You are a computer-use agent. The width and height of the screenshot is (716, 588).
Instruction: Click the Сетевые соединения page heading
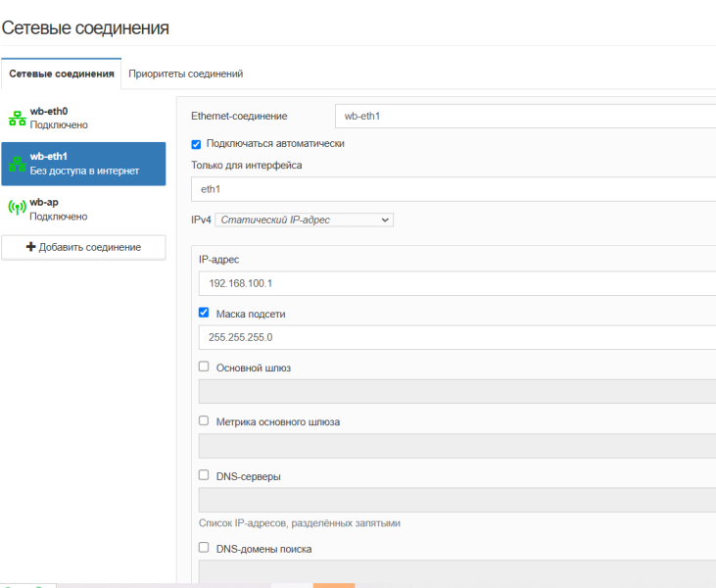pyautogui.click(x=85, y=27)
